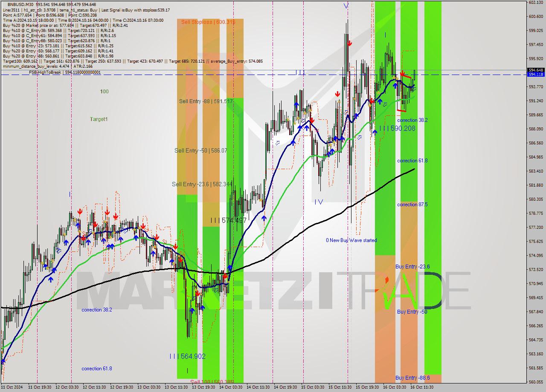Click 'correction 38.2' near the 590.208 label
Screen dimensions: 546x392
pos(412,120)
